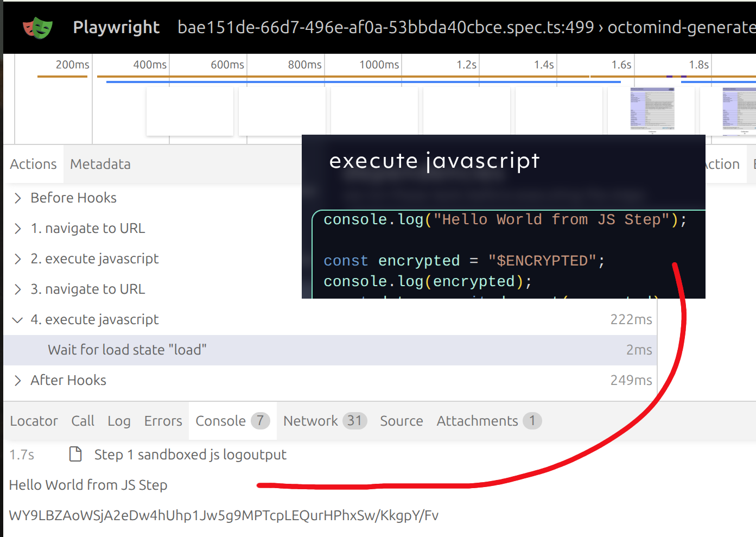The image size is (756, 537).
Task: Click the execute javascript overlay heading
Action: pyautogui.click(x=434, y=161)
